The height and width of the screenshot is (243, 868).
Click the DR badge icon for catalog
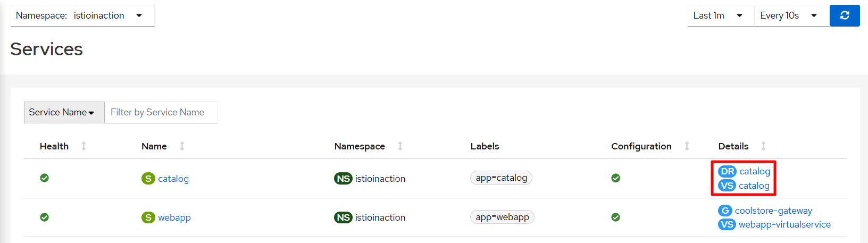(727, 171)
